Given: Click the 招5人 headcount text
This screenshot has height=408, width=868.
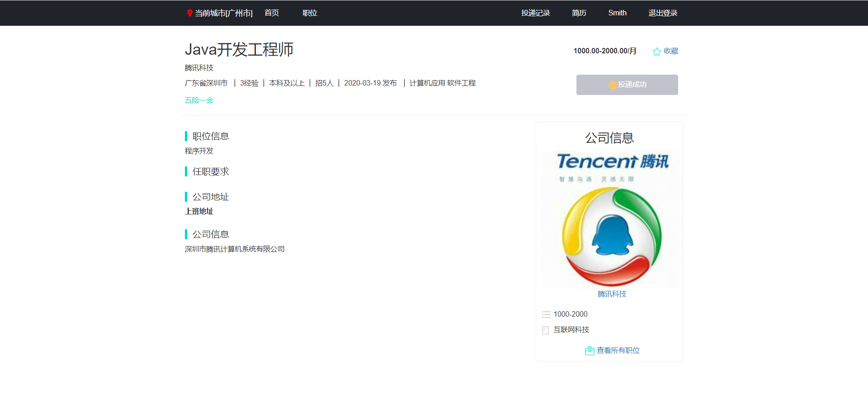Looking at the screenshot, I should [x=325, y=83].
